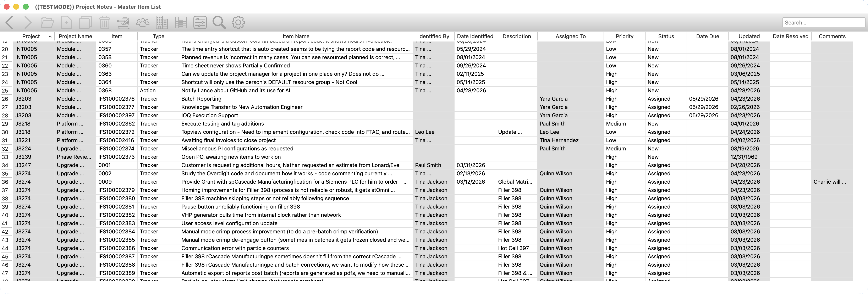This screenshot has height=294, width=868.
Task: Click the Date Due column header
Action: coord(707,36)
